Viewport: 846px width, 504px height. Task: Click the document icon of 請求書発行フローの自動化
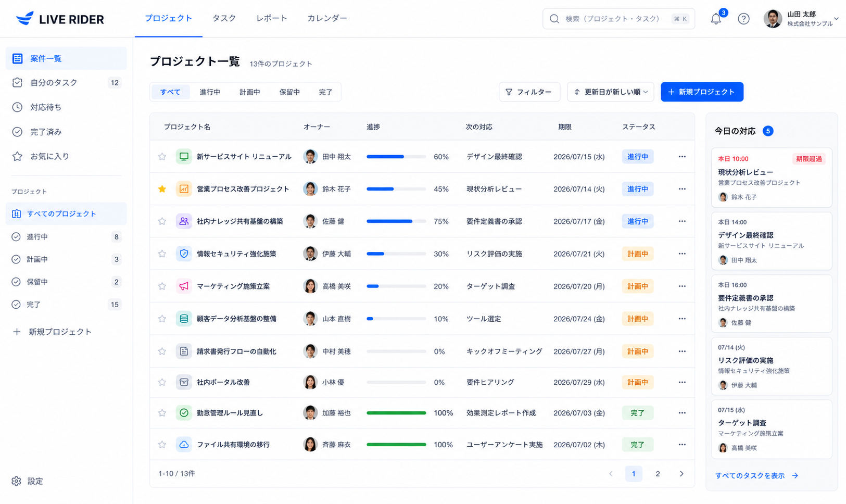click(x=184, y=351)
